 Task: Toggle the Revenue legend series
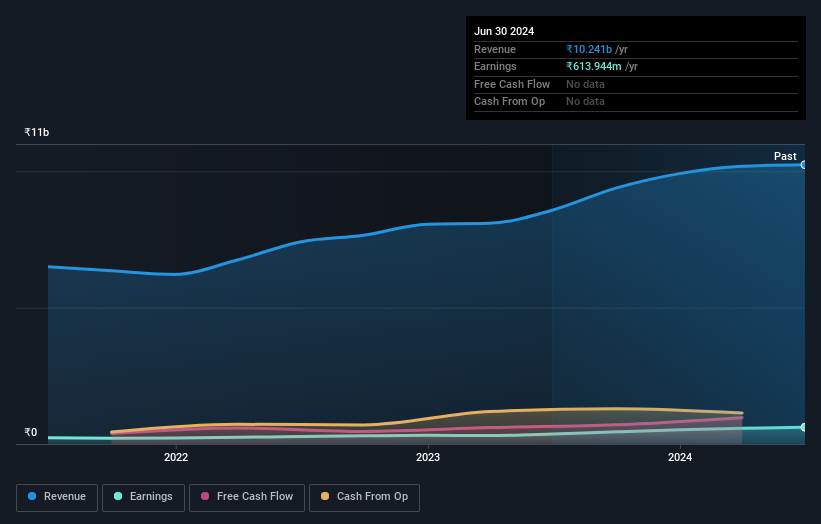point(57,497)
